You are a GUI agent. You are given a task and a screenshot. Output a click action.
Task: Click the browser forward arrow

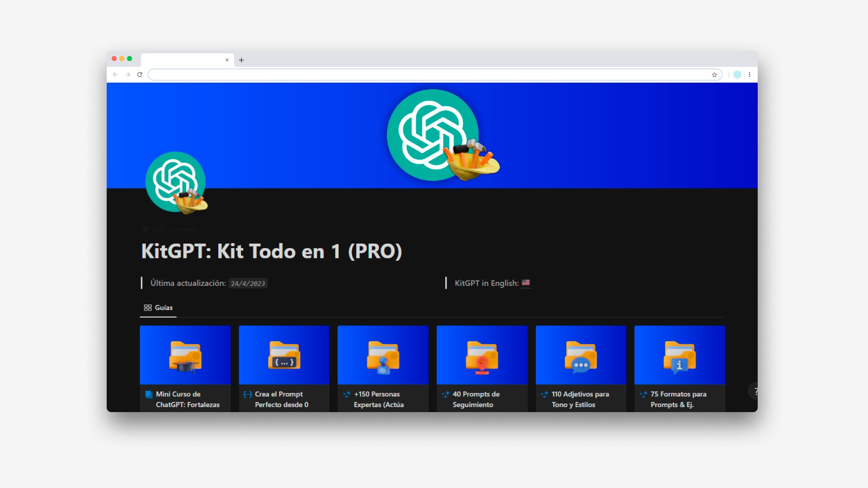[128, 75]
